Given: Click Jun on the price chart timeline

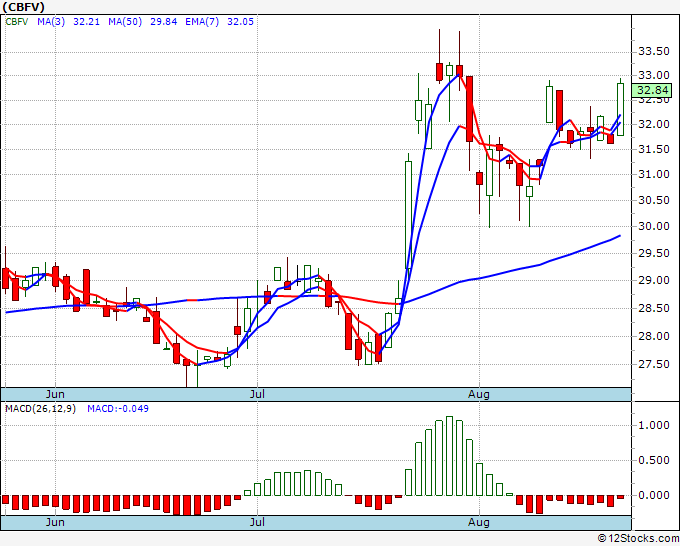Looking at the screenshot, I should [55, 394].
